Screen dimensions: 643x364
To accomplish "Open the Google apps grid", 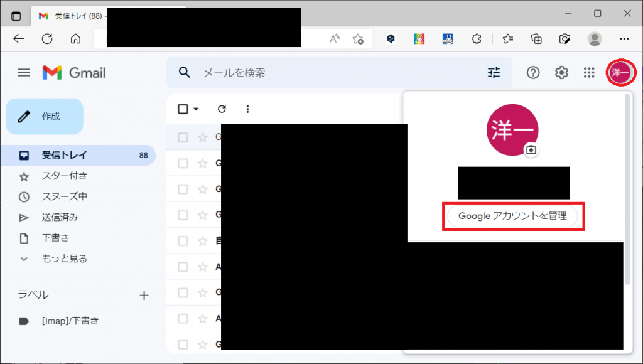I will 589,72.
